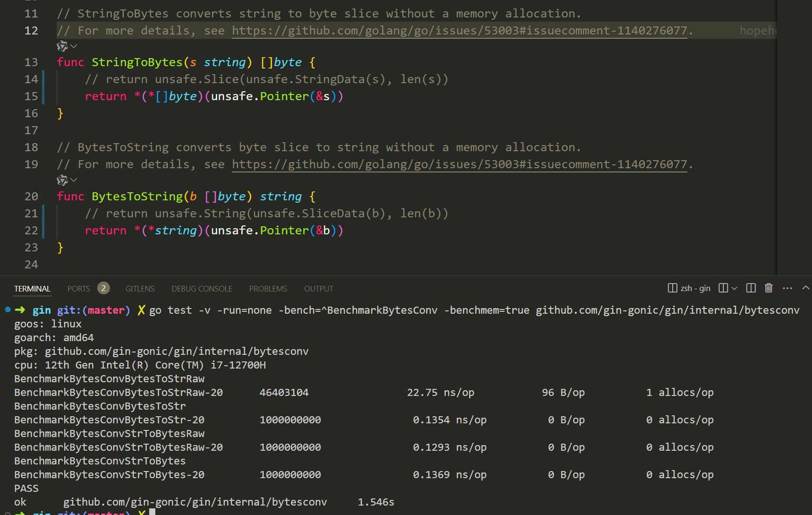Kill the terminal with the trash icon
This screenshot has height=515, width=812.
point(769,288)
